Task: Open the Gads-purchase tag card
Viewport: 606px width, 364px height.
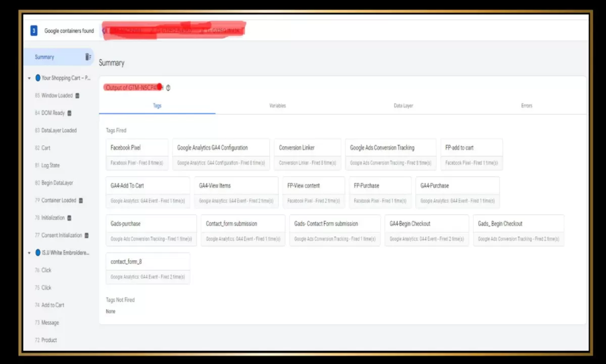Action: click(x=151, y=230)
